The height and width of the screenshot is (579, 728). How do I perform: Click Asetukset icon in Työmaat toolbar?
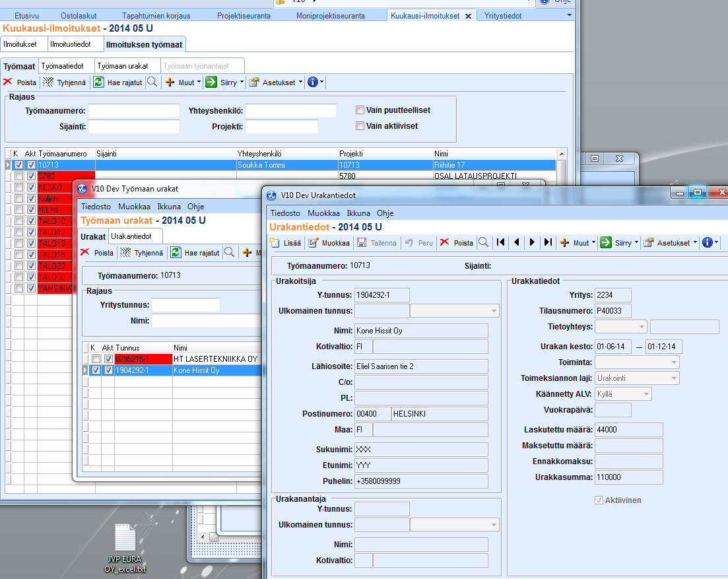(x=253, y=82)
